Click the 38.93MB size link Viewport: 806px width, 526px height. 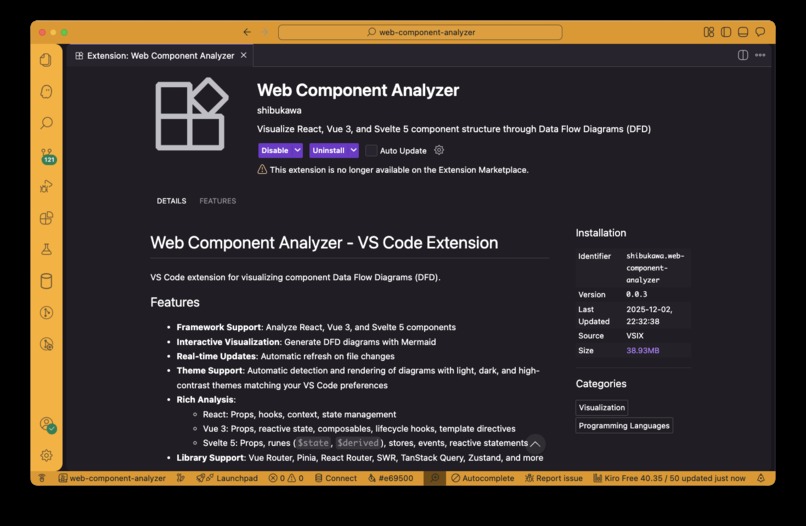(x=643, y=350)
